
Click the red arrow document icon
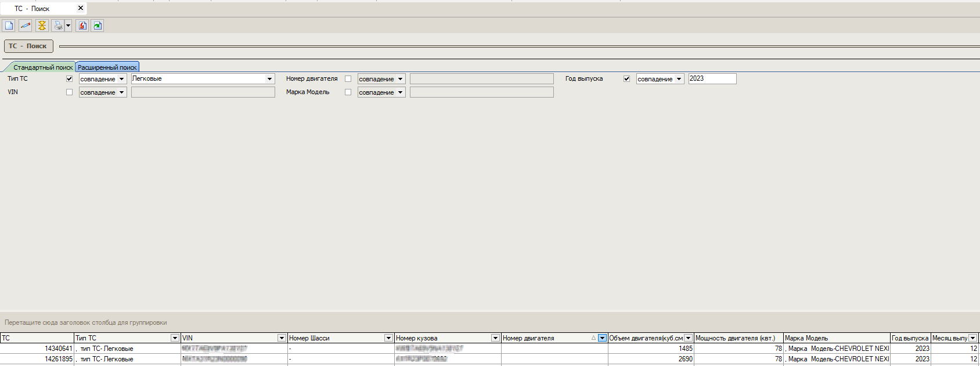click(82, 26)
